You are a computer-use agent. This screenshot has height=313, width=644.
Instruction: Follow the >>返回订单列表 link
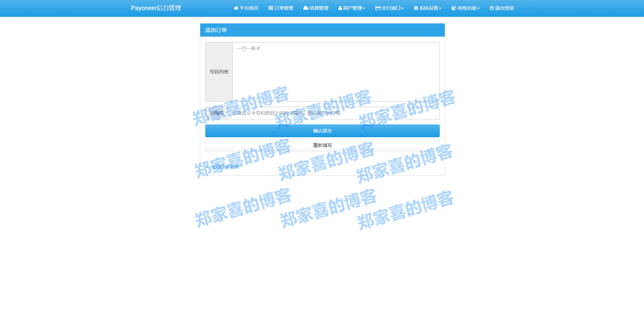click(222, 167)
